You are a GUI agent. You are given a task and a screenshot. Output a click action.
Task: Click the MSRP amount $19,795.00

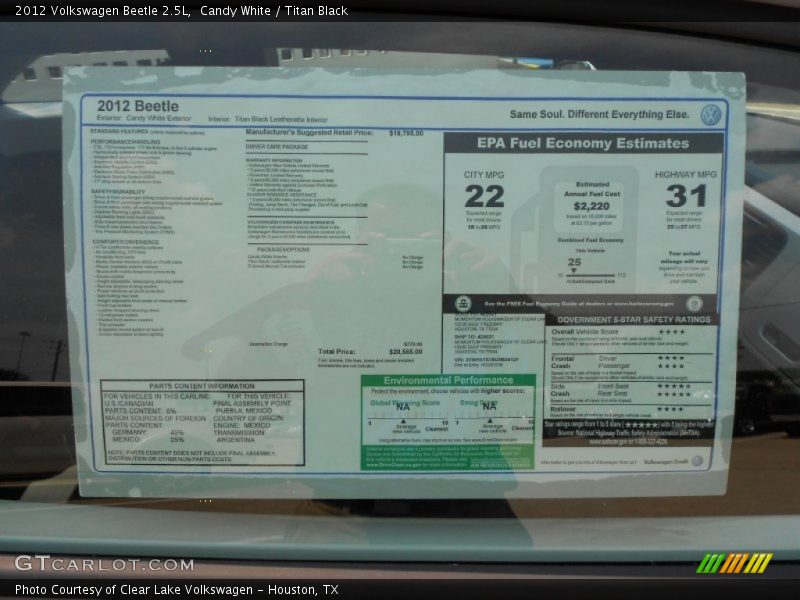click(x=406, y=133)
